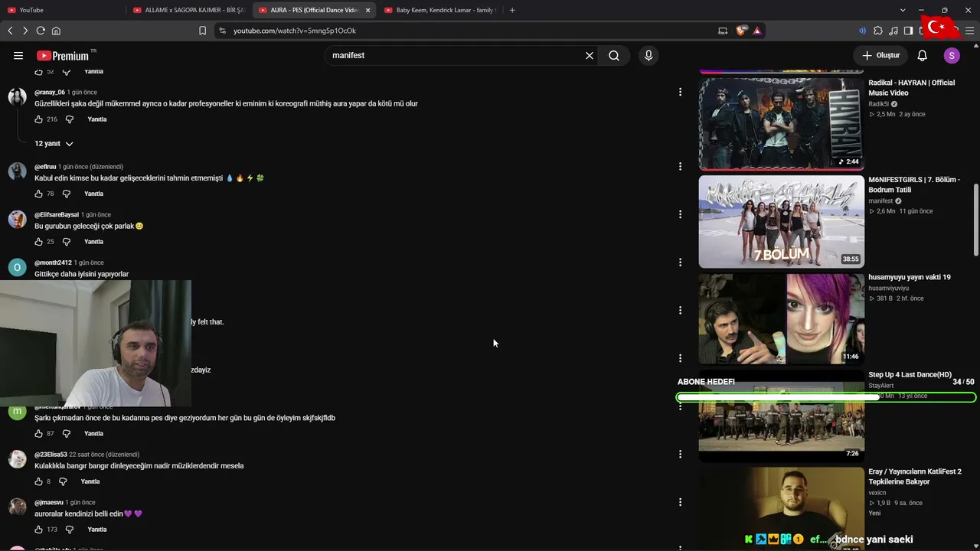Open husamvyuyu yayın vakti 19 thumbnail
The height and width of the screenshot is (551, 980).
(x=782, y=319)
